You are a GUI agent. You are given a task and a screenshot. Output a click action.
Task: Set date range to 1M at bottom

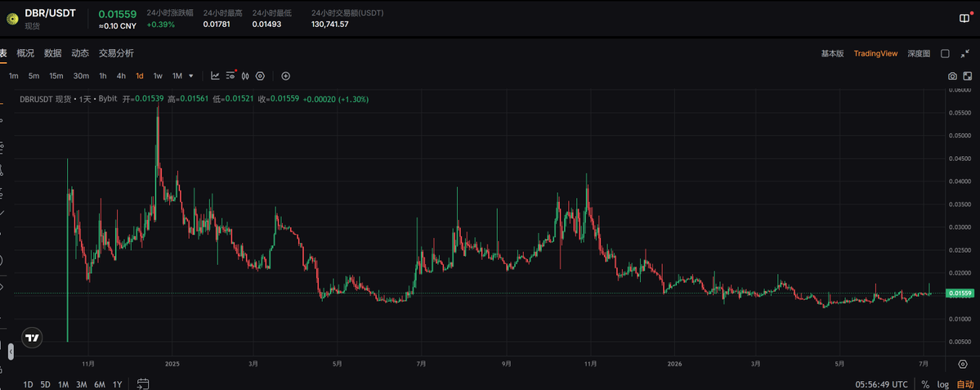tap(63, 384)
